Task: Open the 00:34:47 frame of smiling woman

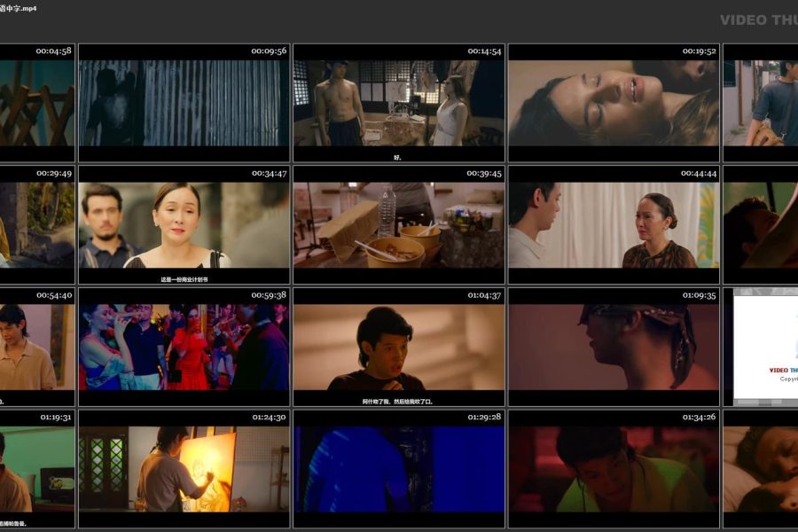Action: [x=184, y=226]
